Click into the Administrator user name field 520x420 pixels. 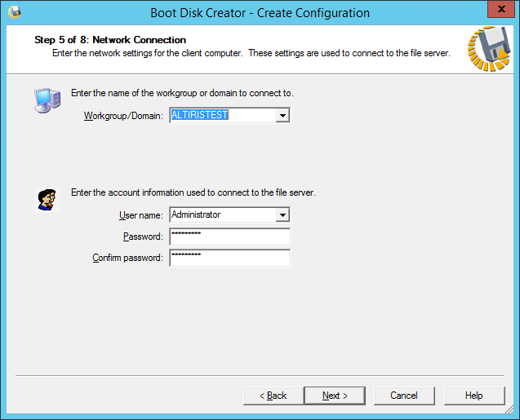(221, 215)
